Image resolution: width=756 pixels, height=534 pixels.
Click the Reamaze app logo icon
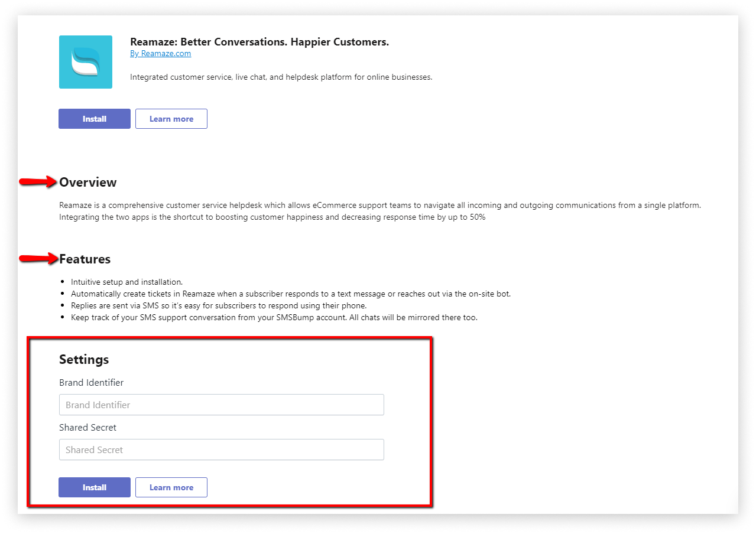click(x=86, y=62)
